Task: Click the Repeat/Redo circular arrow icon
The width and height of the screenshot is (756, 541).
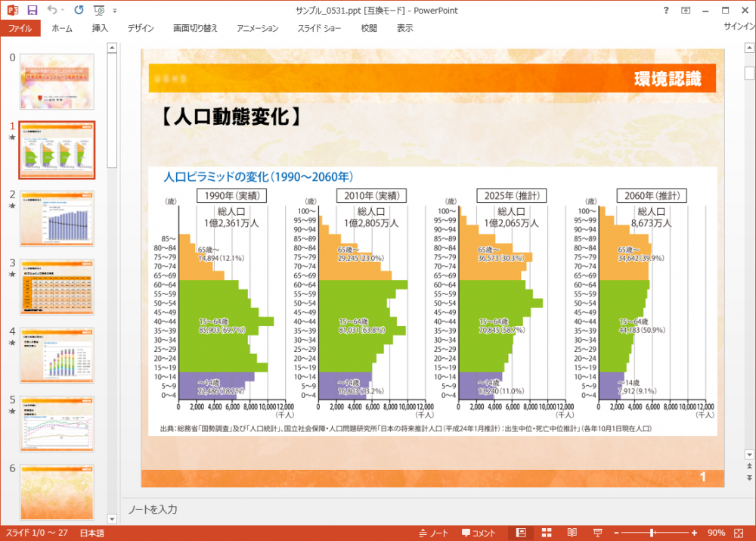Action: (79, 11)
